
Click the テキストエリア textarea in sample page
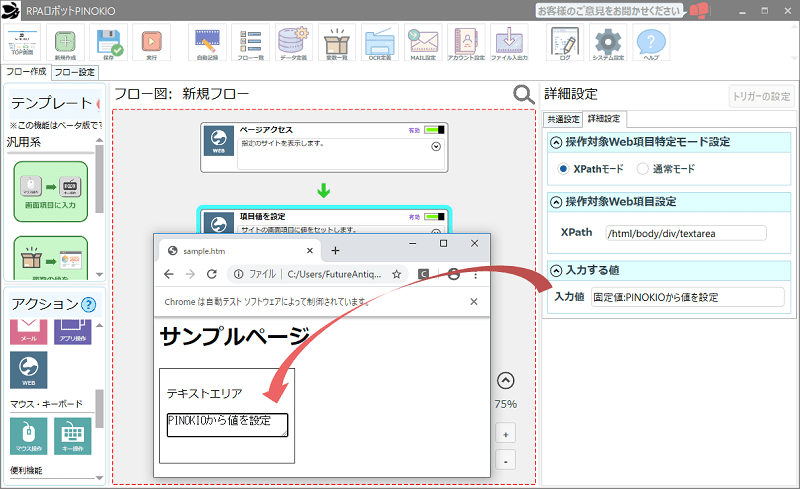(227, 425)
